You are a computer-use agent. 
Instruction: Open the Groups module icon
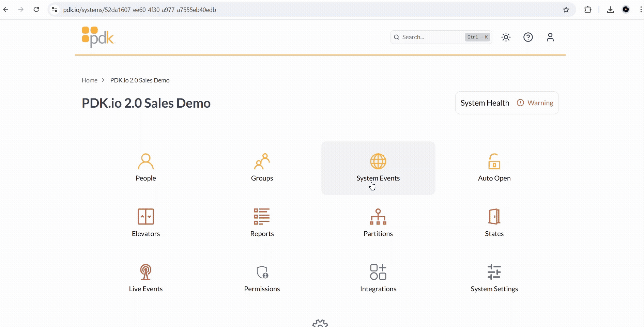pyautogui.click(x=262, y=161)
